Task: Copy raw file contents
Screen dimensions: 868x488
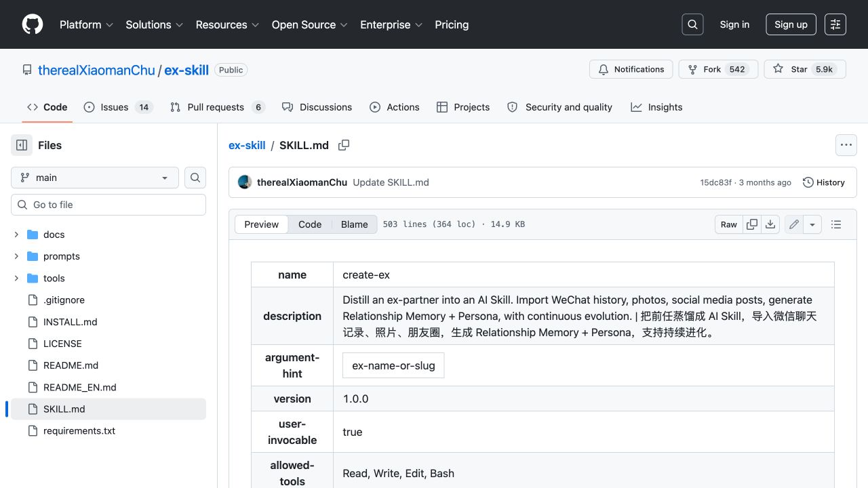Action: pos(752,224)
